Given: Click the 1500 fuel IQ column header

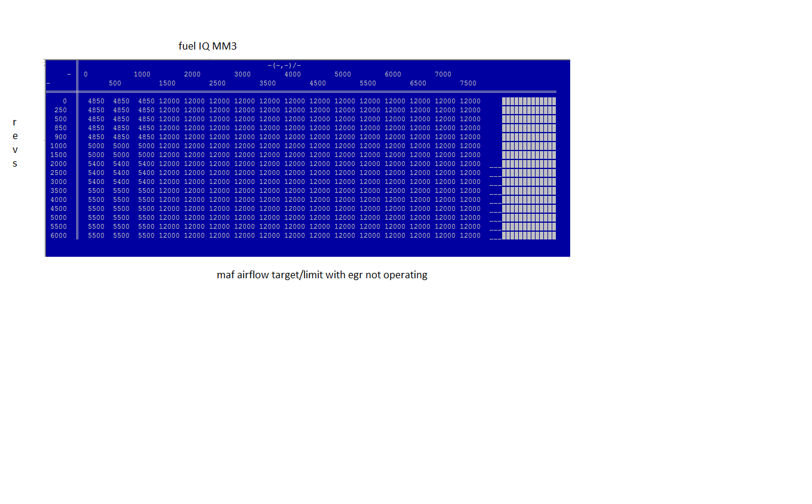Looking at the screenshot, I should click(x=167, y=84).
